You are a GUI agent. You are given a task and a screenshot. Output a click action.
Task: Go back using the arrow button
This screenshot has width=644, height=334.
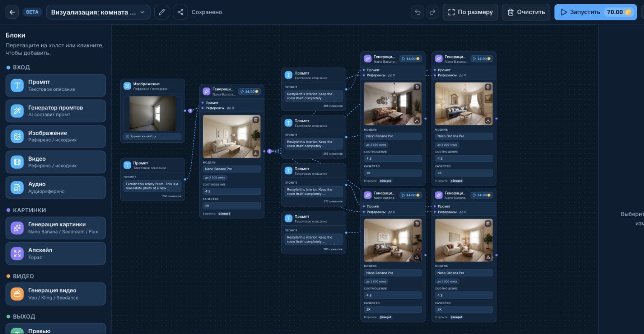tap(12, 12)
